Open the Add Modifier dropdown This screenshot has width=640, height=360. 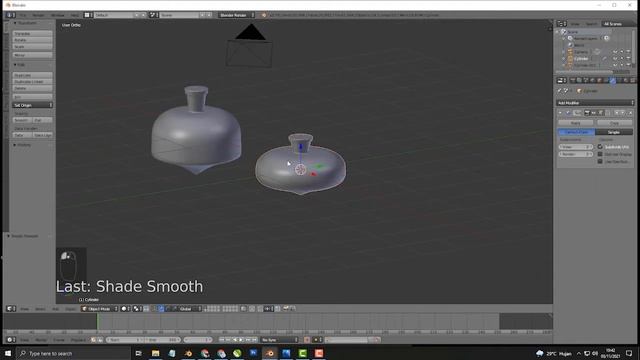(x=595, y=103)
